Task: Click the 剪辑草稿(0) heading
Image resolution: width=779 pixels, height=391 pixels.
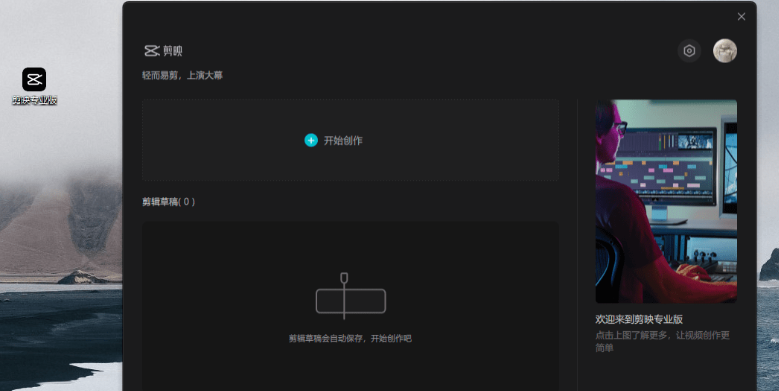Action: (168, 202)
